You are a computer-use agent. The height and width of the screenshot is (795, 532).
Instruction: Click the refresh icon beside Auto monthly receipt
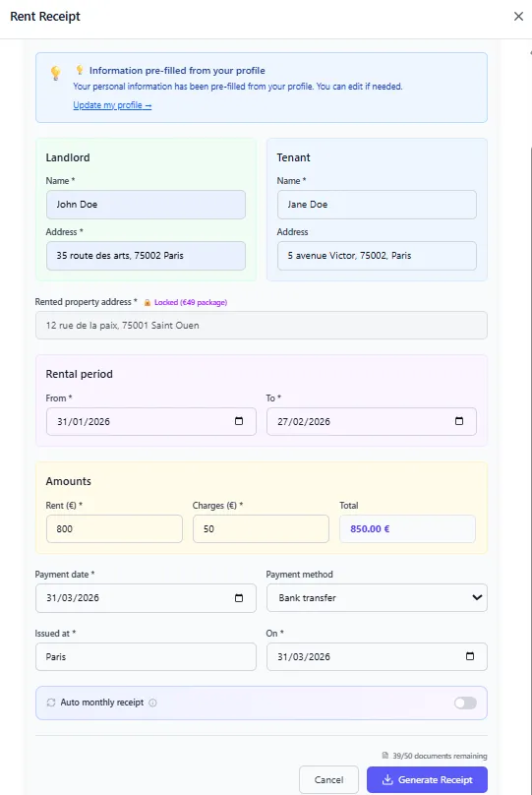click(x=51, y=703)
